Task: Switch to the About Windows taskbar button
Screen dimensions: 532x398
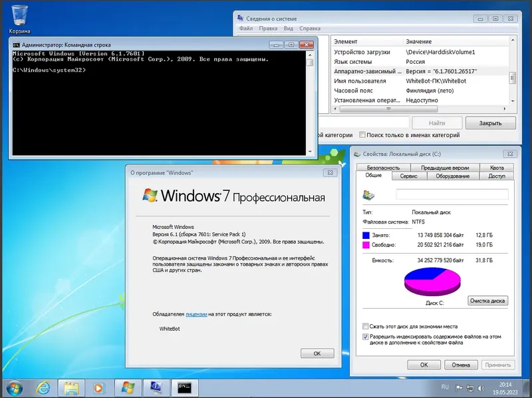Action: tap(128, 388)
